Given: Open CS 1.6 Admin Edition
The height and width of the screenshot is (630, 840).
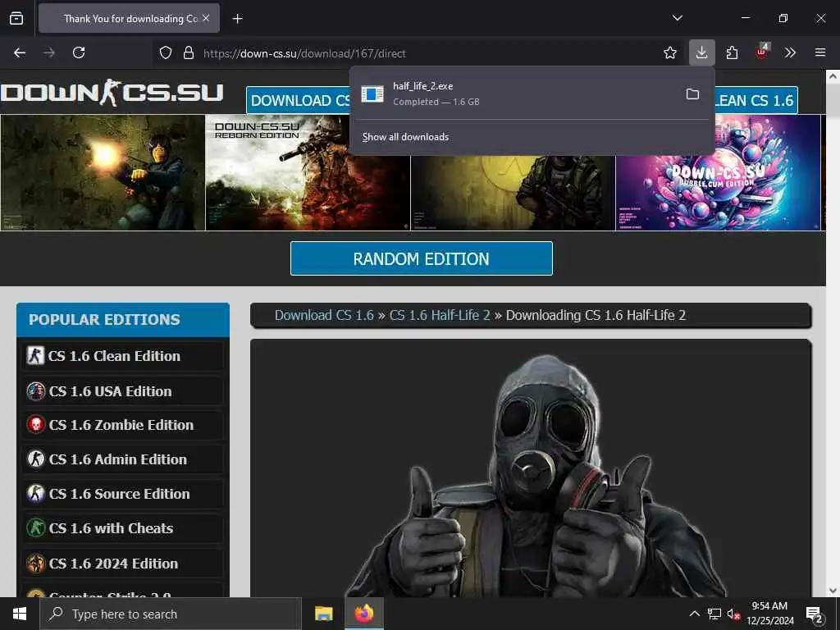Looking at the screenshot, I should [x=123, y=459].
